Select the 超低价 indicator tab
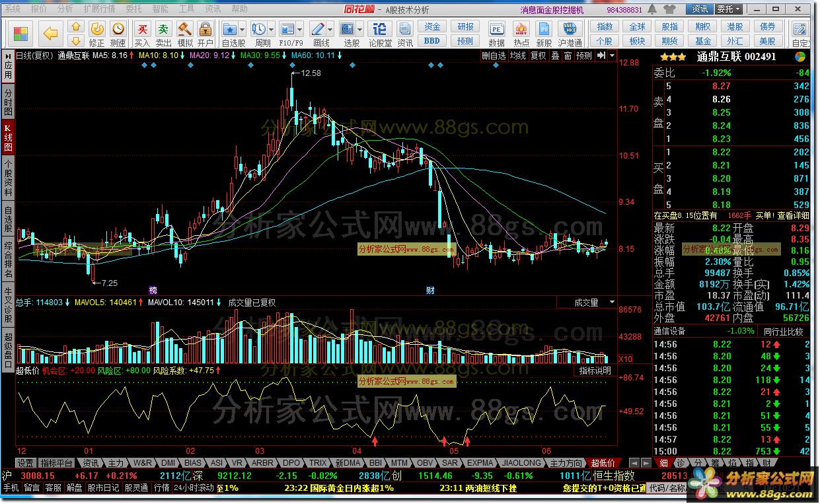This screenshot has height=504, width=820. pos(603,463)
